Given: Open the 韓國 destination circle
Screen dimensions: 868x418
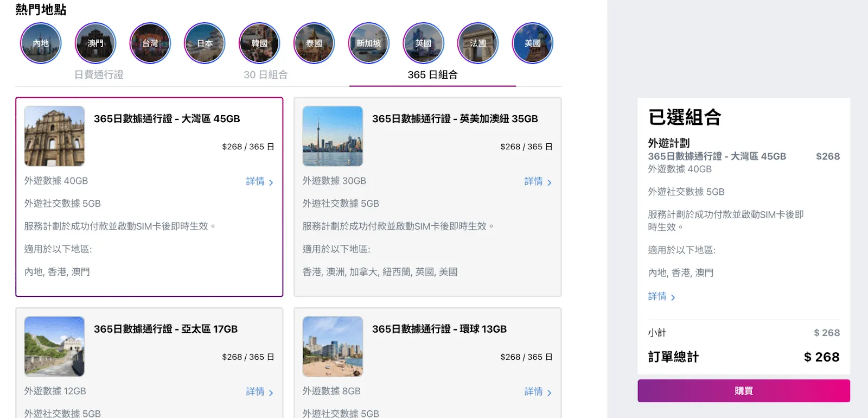Looking at the screenshot, I should point(259,43).
